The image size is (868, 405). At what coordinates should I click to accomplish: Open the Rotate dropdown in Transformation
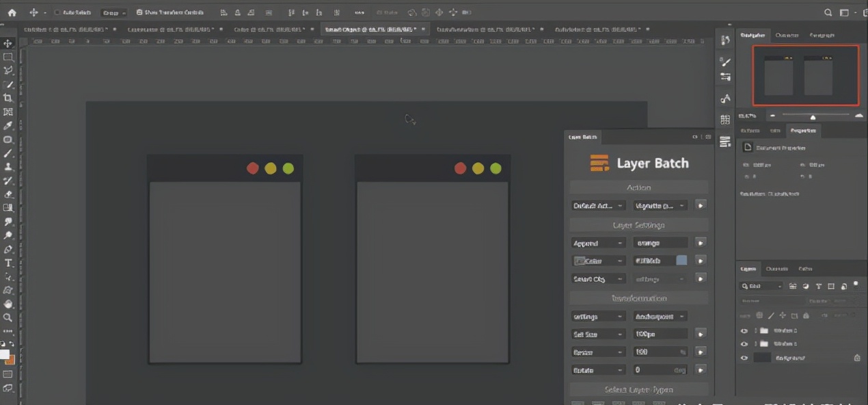pos(598,369)
